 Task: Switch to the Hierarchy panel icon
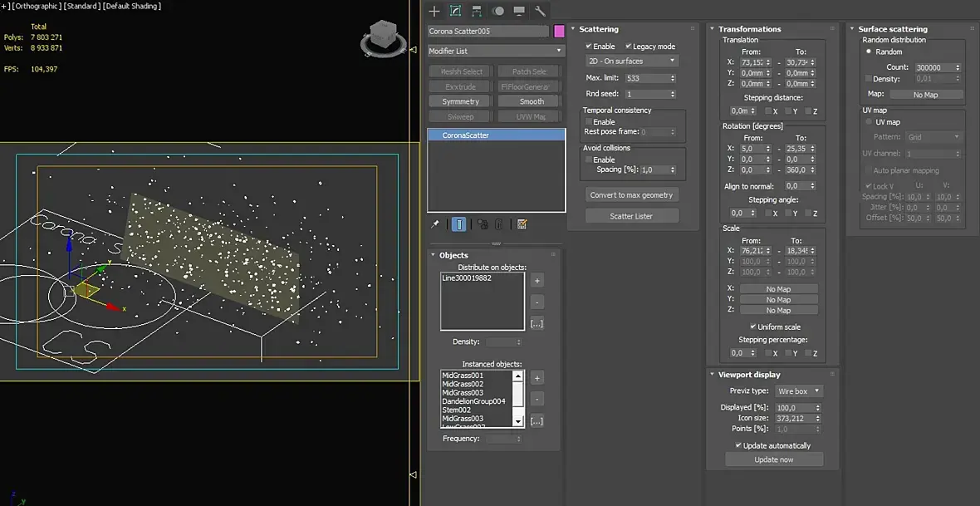[477, 11]
